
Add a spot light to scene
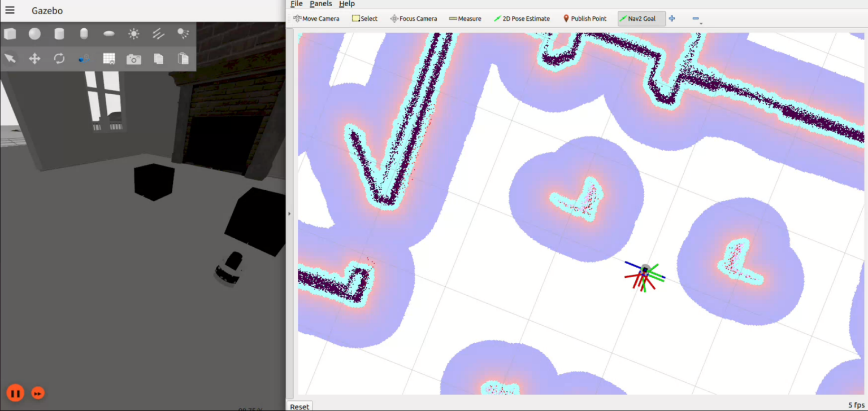(183, 34)
